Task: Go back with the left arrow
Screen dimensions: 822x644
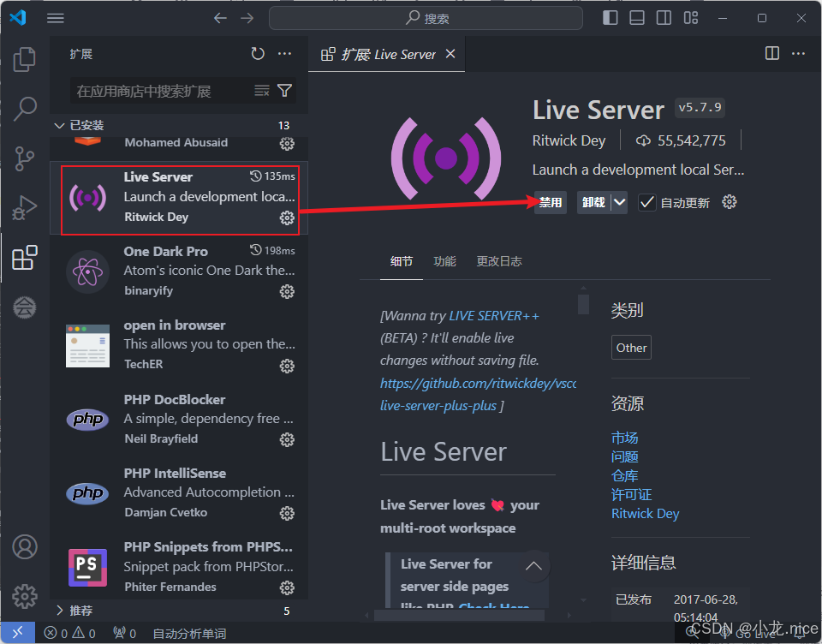Action: [x=220, y=18]
